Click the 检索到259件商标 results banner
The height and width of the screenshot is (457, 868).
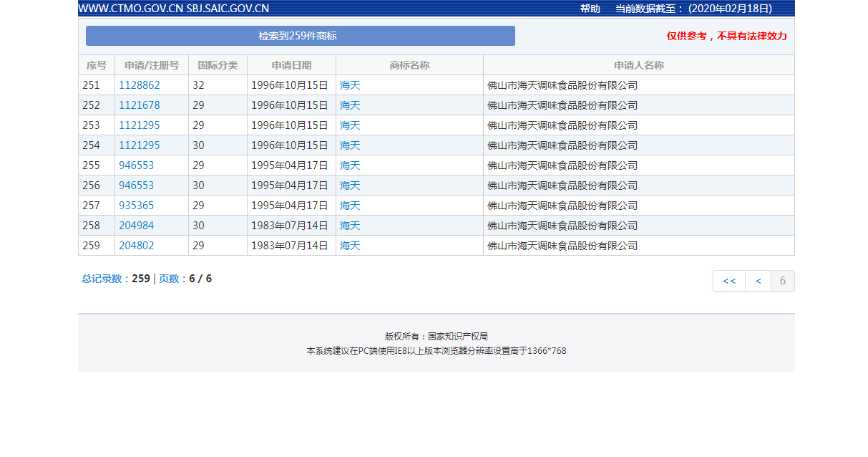click(x=300, y=35)
